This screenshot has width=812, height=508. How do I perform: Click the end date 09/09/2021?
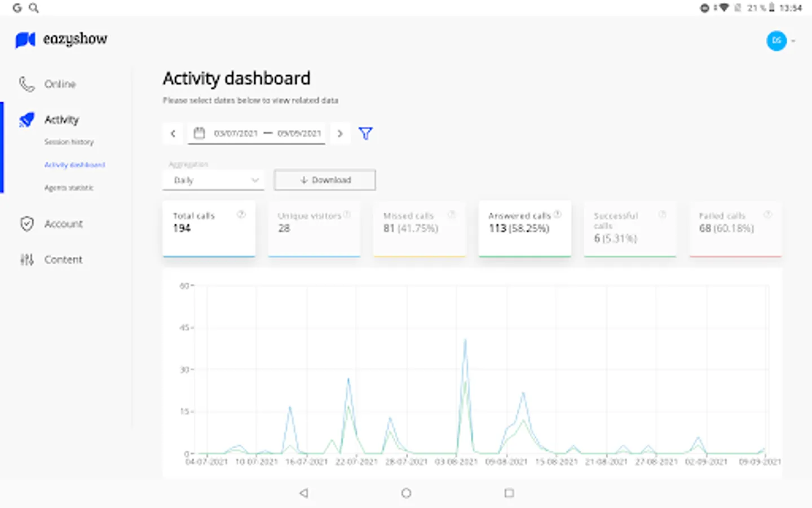point(299,134)
